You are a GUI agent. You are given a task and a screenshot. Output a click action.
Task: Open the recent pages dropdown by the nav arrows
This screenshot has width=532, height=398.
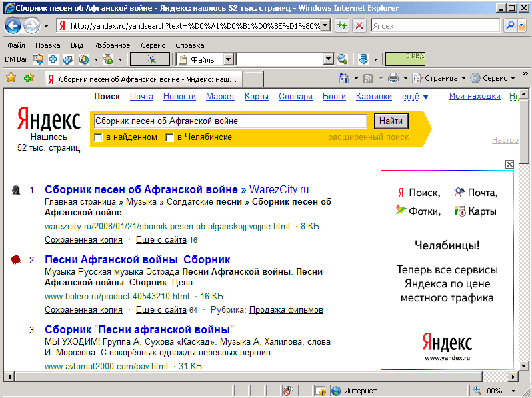point(47,26)
